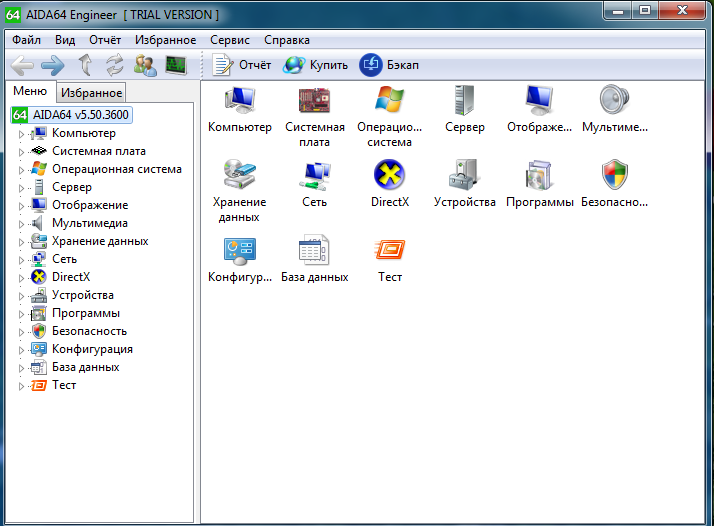Select Сервер in the sidebar tree
Image resolution: width=714 pixels, height=526 pixels.
(72, 187)
